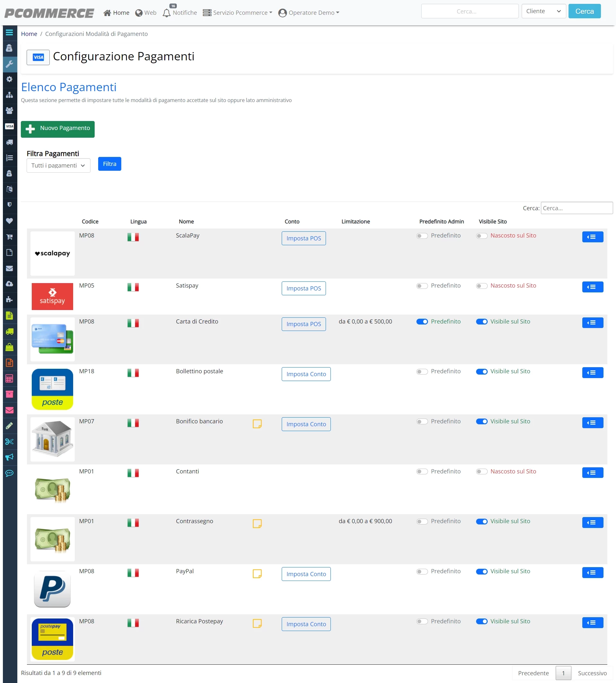
Task: Click Imposta Conto for Bonifico bancario
Action: [x=306, y=424]
